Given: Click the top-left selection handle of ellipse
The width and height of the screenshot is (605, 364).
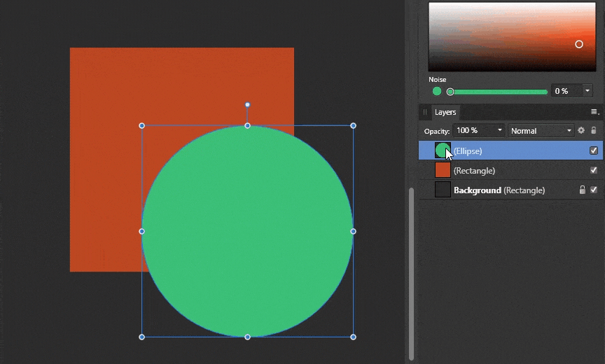Looking at the screenshot, I should (141, 126).
